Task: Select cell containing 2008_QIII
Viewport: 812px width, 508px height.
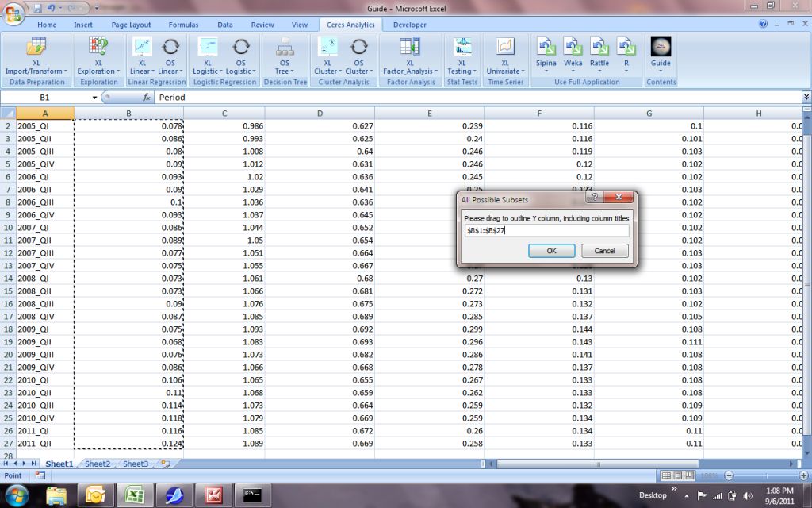Action: tap(45, 304)
